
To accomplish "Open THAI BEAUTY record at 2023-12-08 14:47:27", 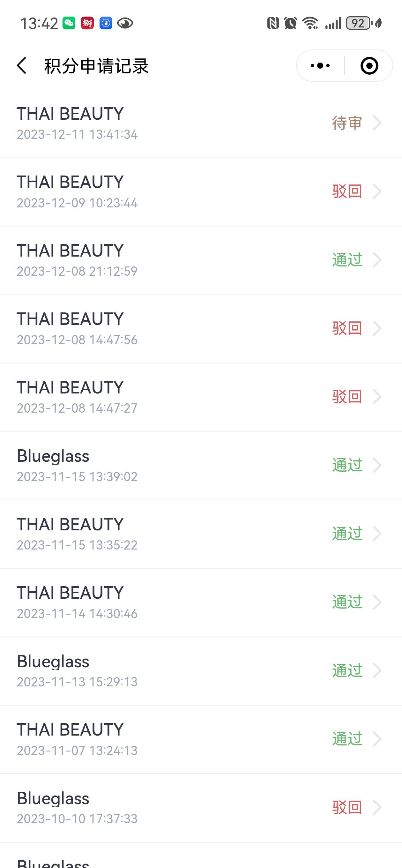I will point(201,397).
